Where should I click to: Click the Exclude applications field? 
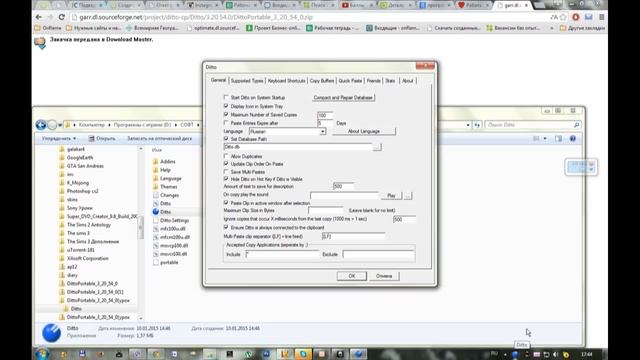(x=378, y=254)
